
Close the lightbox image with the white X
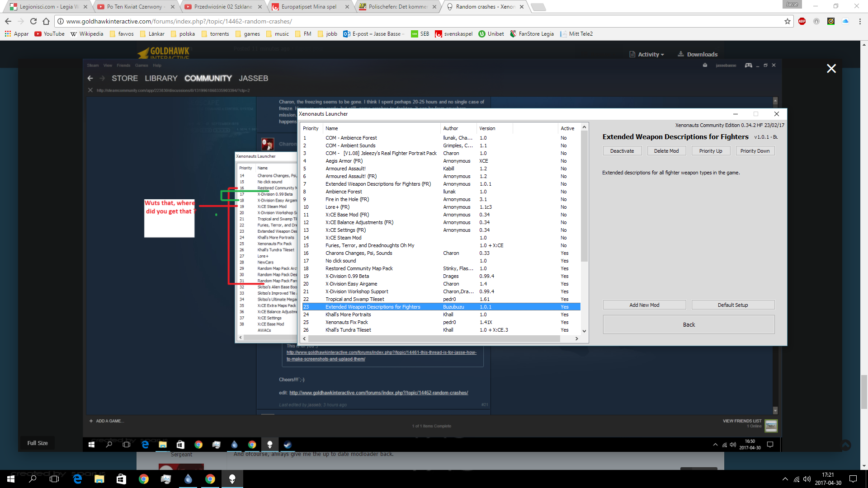(831, 68)
